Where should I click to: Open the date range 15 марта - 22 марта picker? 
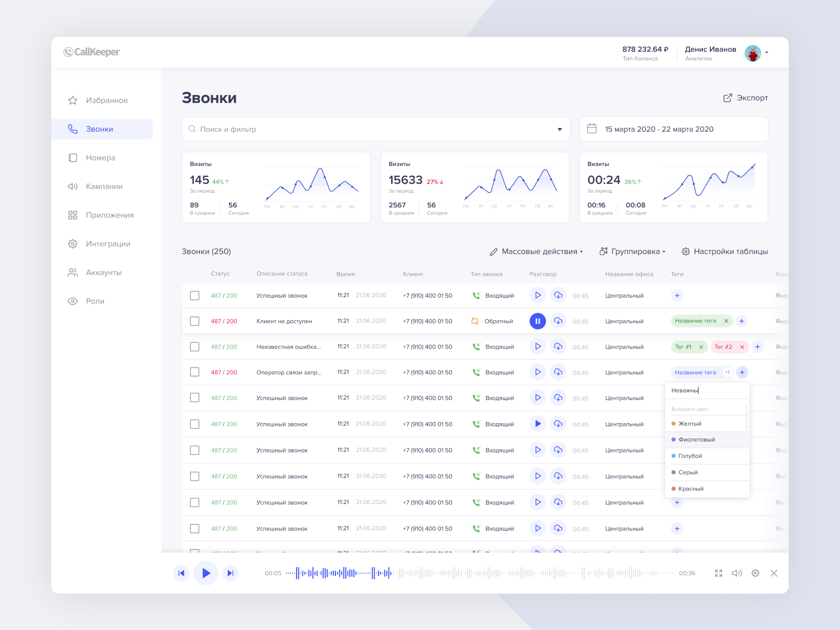pyautogui.click(x=659, y=129)
